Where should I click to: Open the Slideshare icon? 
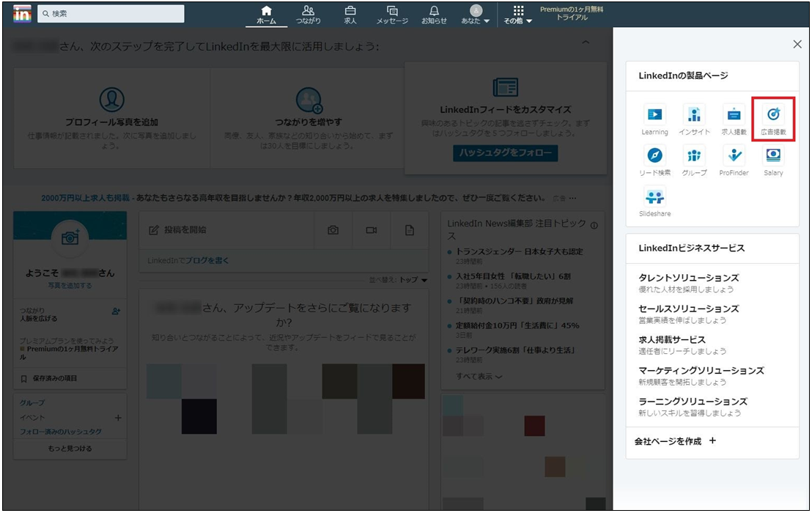(654, 196)
